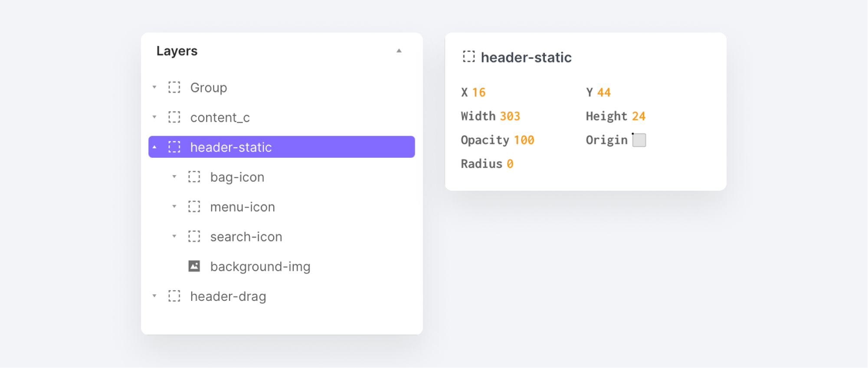Expand the Group layer

(154, 88)
